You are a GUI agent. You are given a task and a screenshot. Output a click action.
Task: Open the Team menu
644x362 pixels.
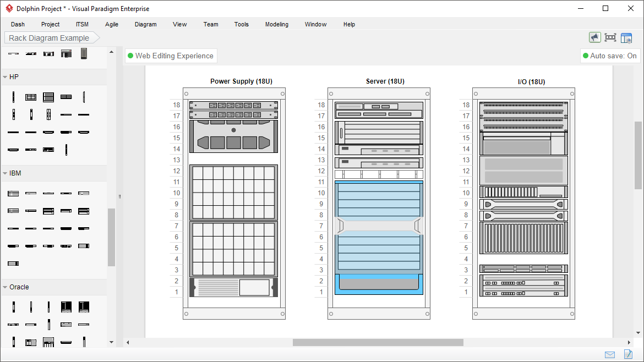211,24
